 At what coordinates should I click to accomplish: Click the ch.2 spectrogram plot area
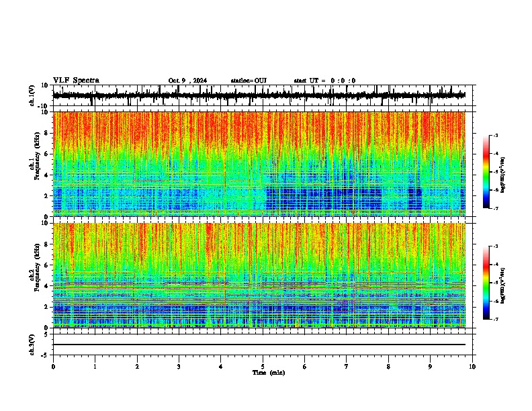(259, 275)
